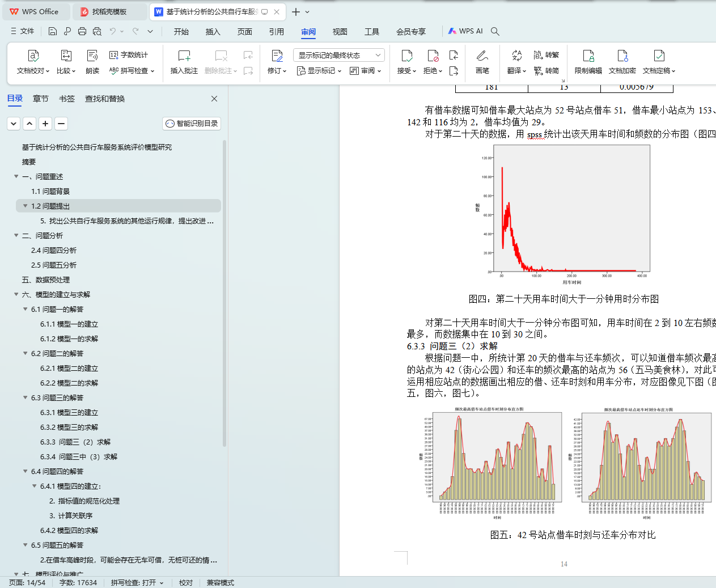Open 文档加密 document encryption
This screenshot has width=716, height=588.
622,62
